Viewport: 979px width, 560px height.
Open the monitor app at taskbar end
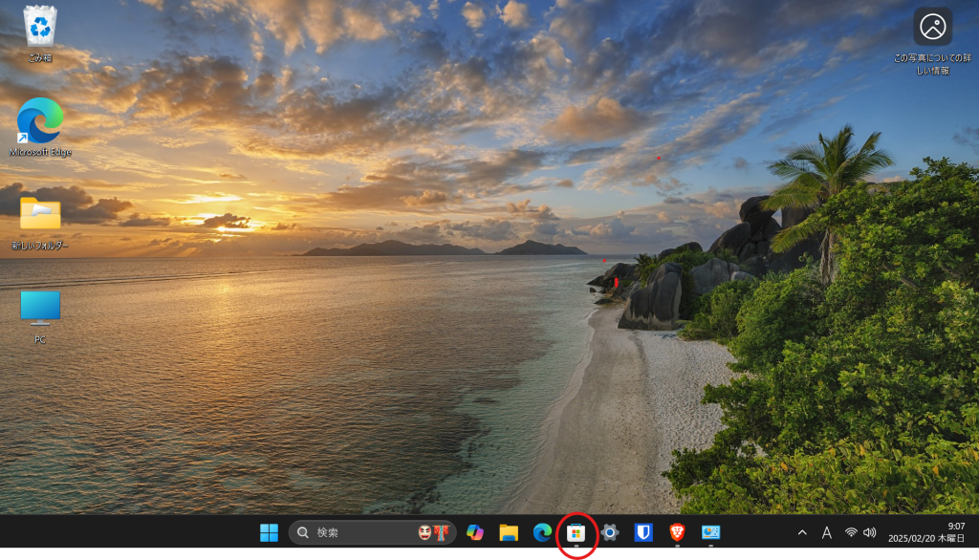click(x=710, y=532)
